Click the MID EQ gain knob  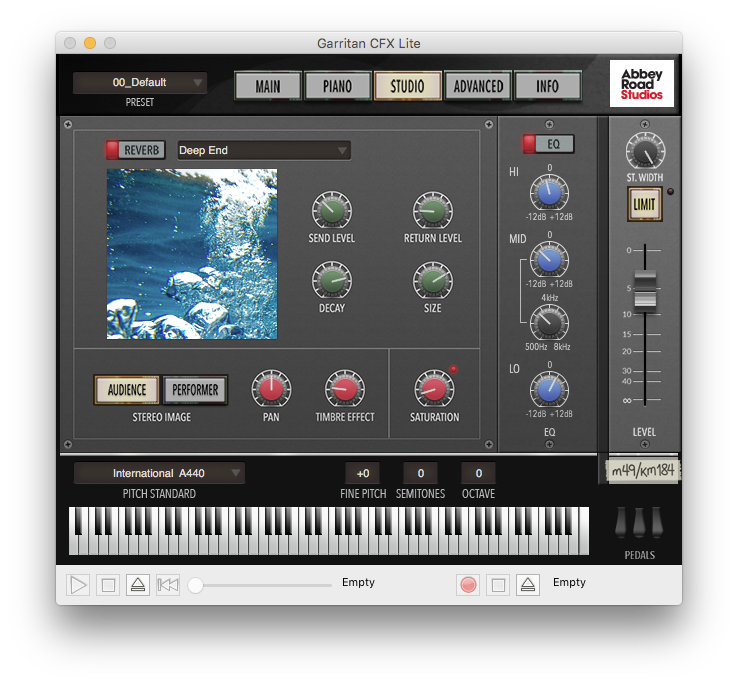tap(549, 260)
